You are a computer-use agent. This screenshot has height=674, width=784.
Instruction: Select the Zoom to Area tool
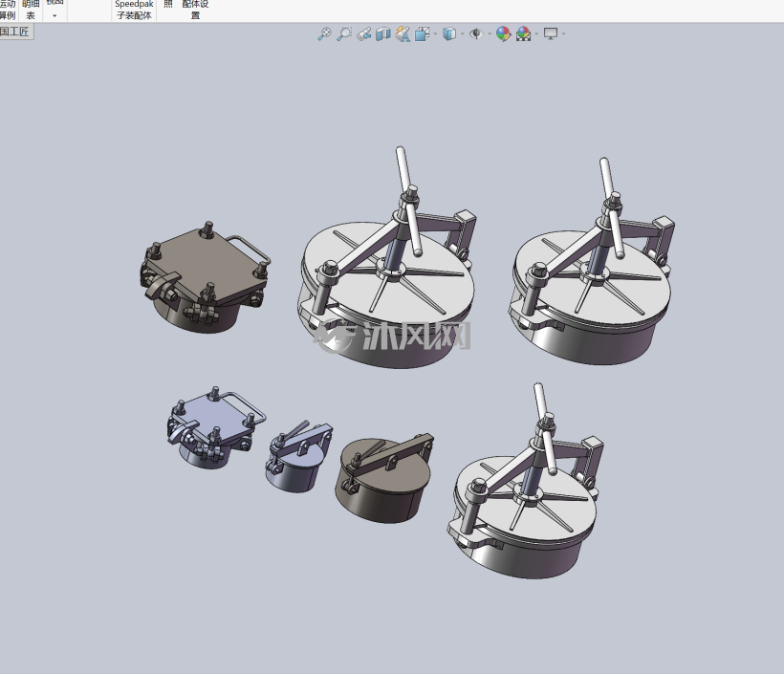pos(344,33)
